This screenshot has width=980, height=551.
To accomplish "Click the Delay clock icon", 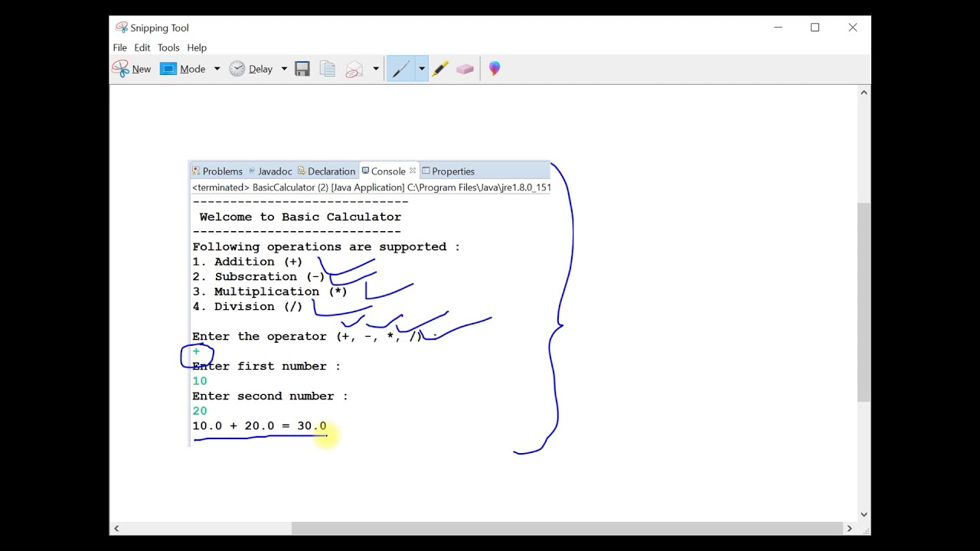I will 237,69.
